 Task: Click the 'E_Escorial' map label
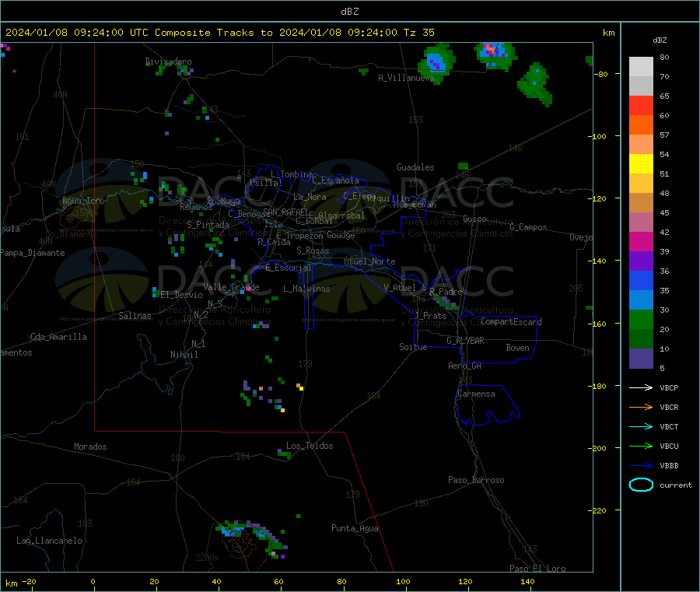point(289,268)
